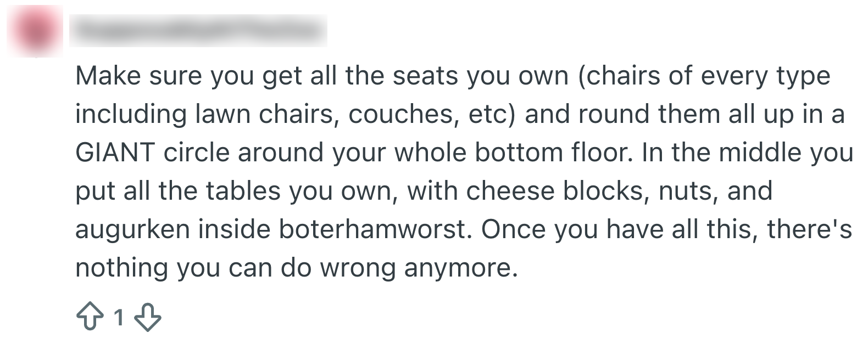Viewport: 868px width, 338px height.
Task: Open the blurred username profile link
Action: (x=201, y=31)
